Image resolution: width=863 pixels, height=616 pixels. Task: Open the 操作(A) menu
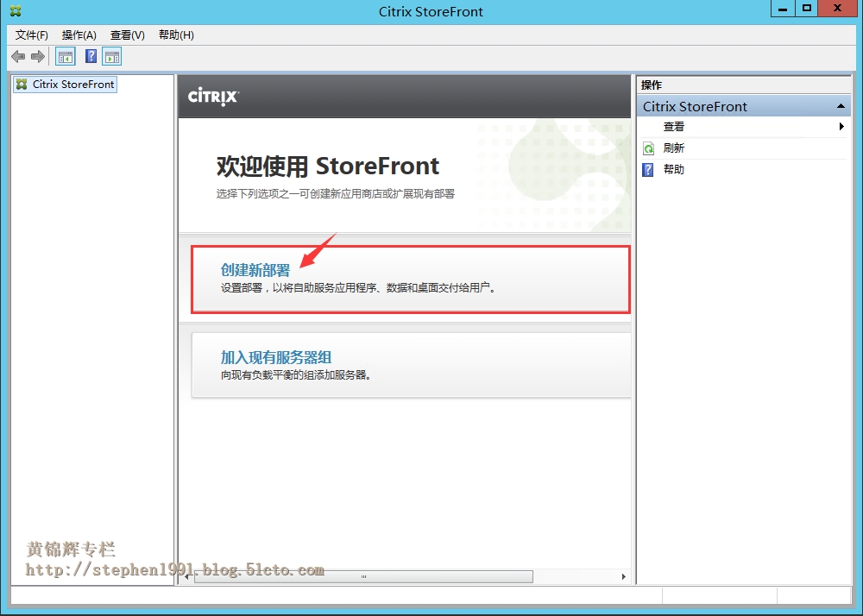(79, 35)
